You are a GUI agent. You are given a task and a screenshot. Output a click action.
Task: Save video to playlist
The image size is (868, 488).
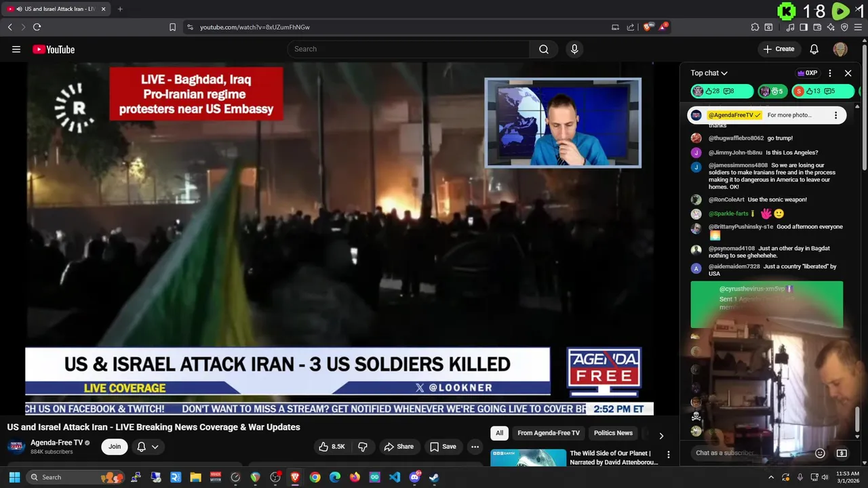[x=443, y=447]
